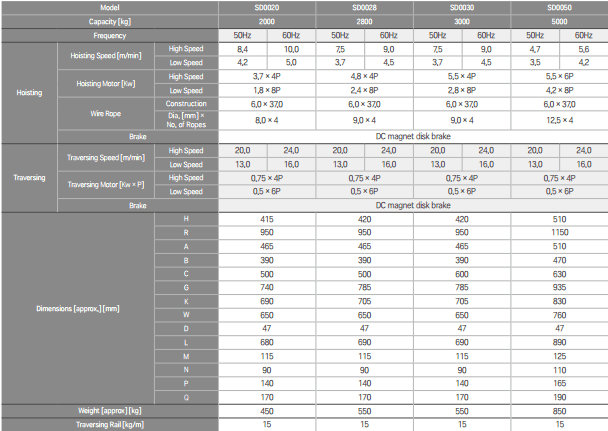Image resolution: width=608 pixels, height=431 pixels.
Task: Click the Traversing Speed [m/min] label
Action: 106,158
